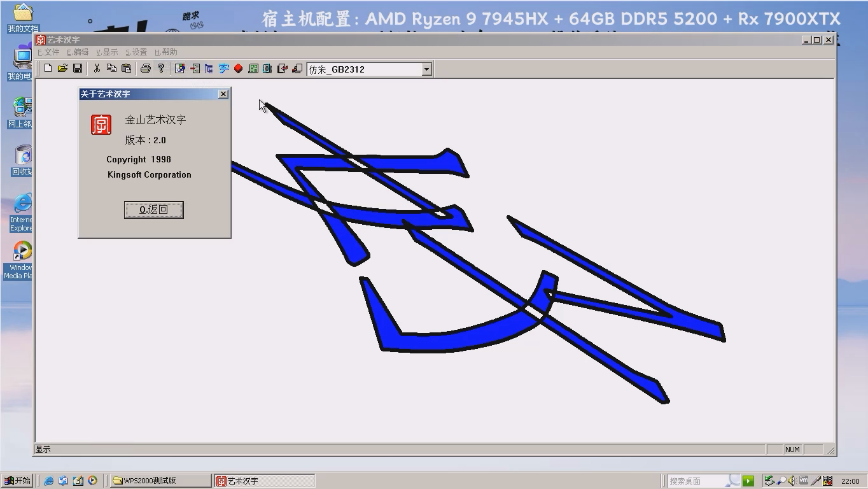The width and height of the screenshot is (868, 489).
Task: Open the 仿宋_GB2312 font dropdown arrow
Action: coord(427,69)
